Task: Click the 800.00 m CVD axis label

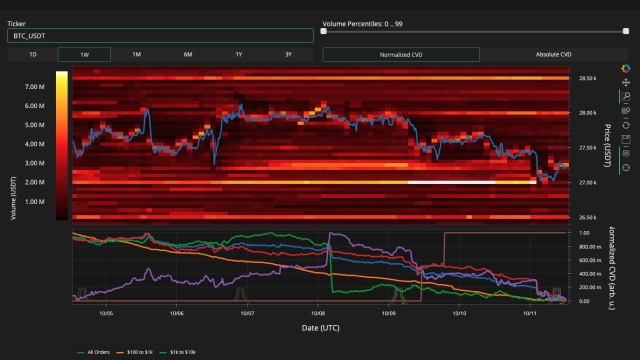Action: tap(590, 247)
